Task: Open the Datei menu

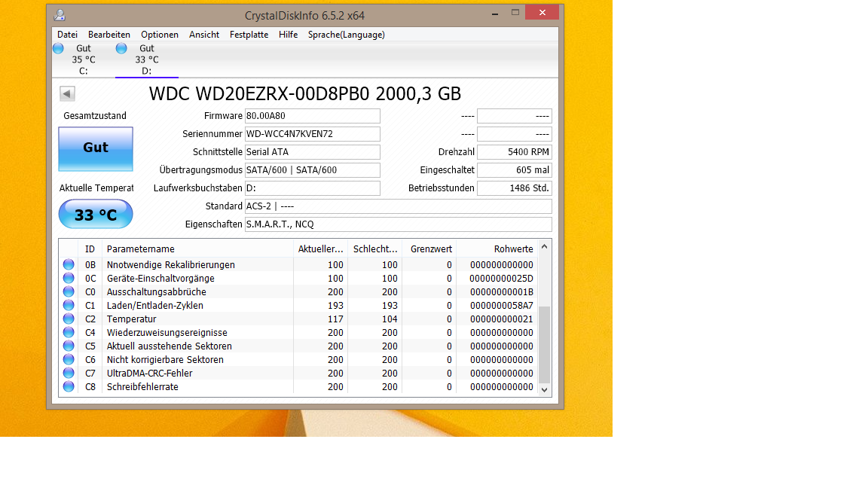Action: [x=68, y=35]
